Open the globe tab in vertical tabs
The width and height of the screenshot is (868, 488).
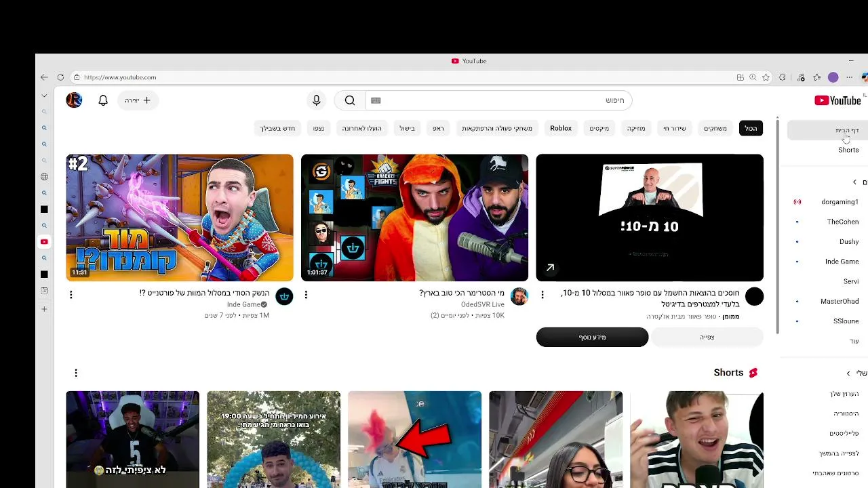[44, 177]
